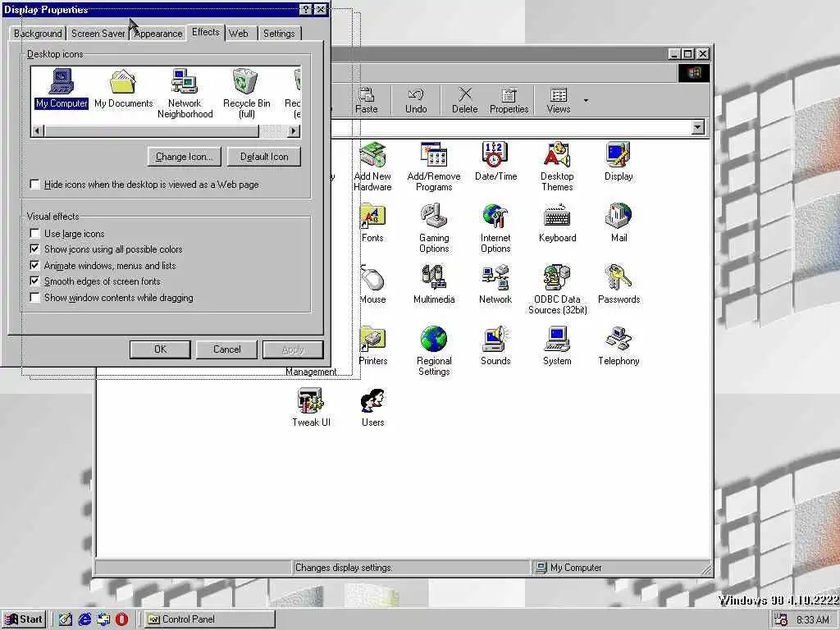Enable Hide icons when viewed as Web page

tap(34, 185)
